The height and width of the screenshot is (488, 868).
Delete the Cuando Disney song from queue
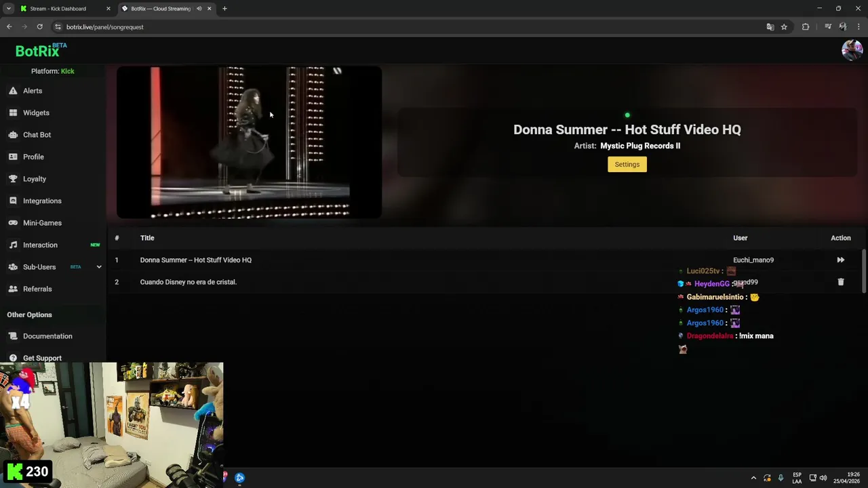click(841, 282)
